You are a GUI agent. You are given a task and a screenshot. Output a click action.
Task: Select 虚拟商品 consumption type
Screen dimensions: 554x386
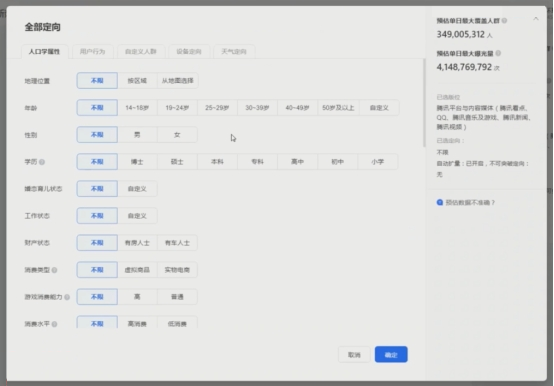137,270
